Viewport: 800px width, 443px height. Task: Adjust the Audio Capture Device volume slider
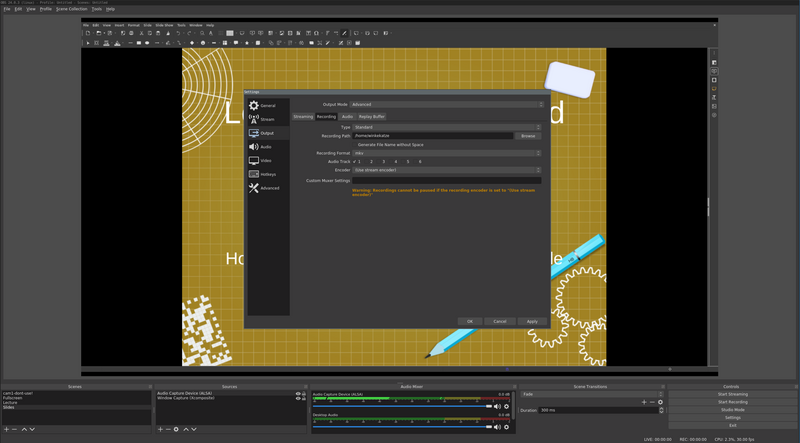(x=489, y=406)
